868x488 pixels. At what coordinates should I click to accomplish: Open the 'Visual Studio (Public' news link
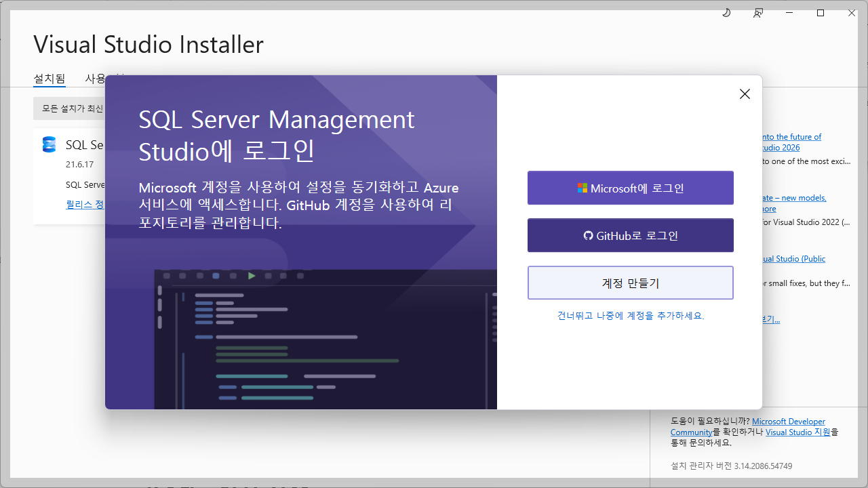coord(793,259)
